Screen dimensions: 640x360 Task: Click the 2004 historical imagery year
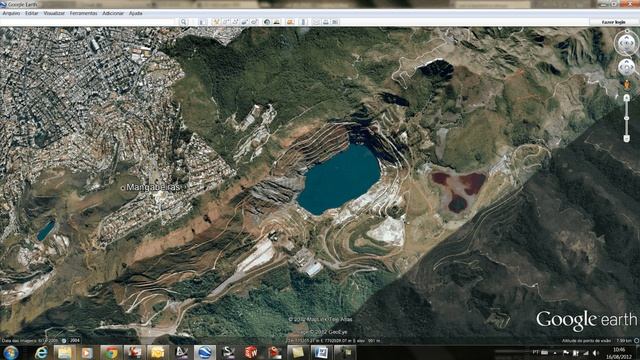tap(75, 340)
